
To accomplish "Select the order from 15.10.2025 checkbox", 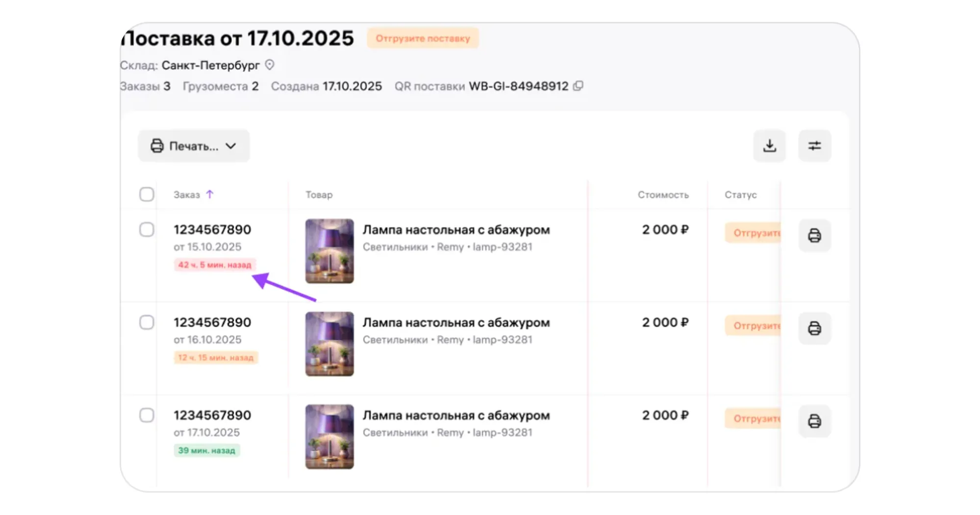I will tap(147, 229).
